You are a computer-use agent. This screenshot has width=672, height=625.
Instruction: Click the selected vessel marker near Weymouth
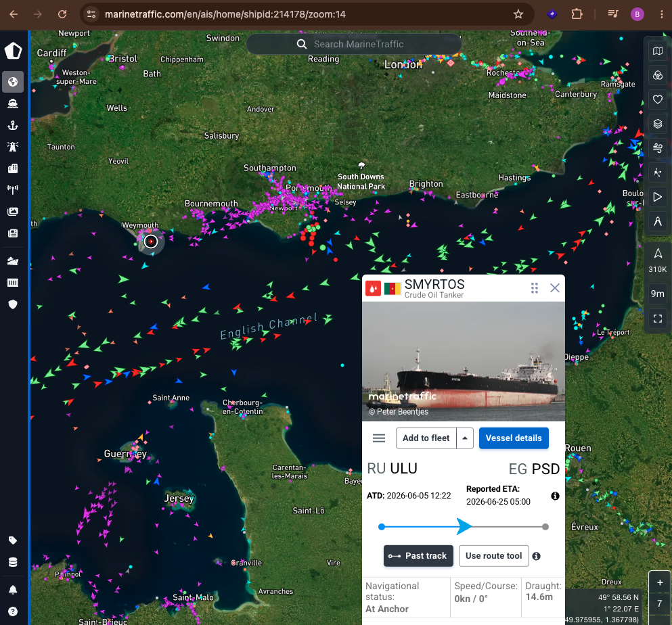click(151, 241)
